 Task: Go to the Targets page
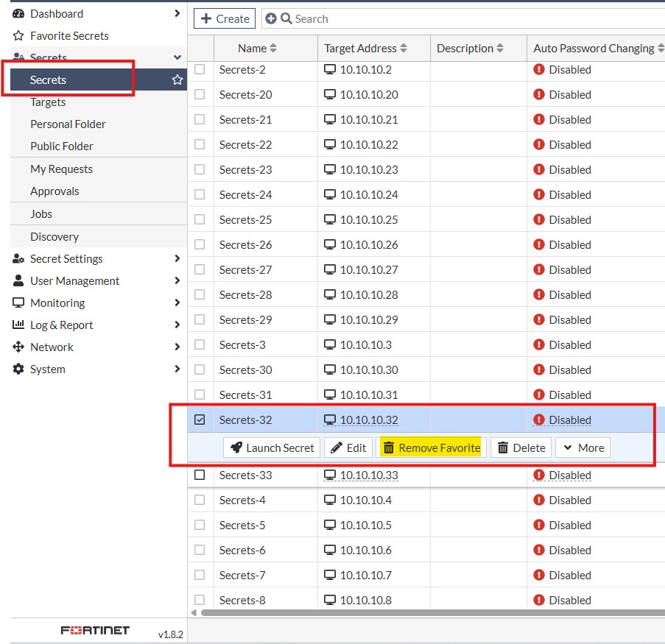(x=48, y=102)
